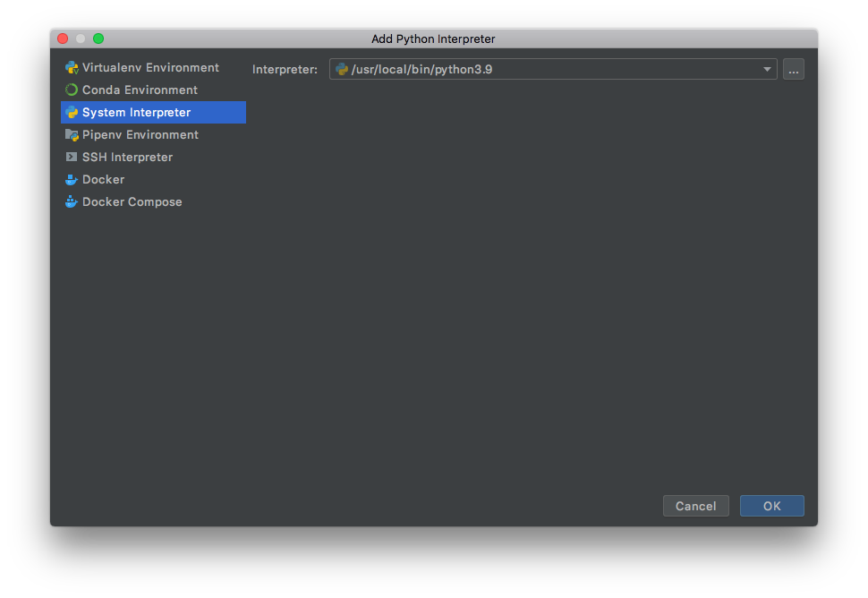Click the green zoom window button
The height and width of the screenshot is (598, 868).
98,38
